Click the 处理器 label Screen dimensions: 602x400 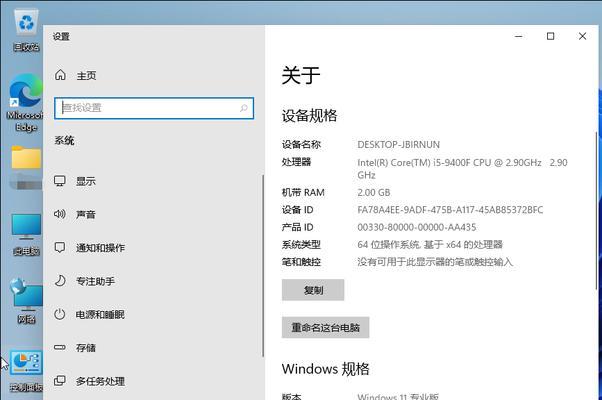tap(296, 162)
